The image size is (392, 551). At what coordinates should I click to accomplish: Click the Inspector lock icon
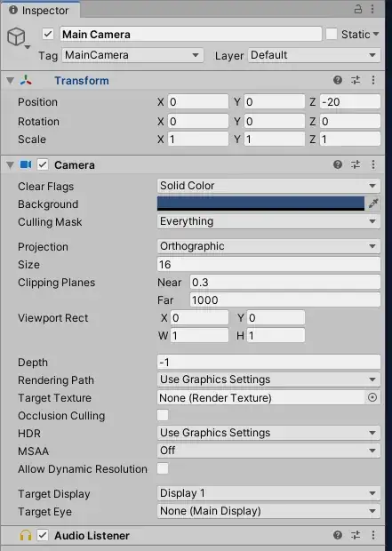pyautogui.click(x=358, y=9)
